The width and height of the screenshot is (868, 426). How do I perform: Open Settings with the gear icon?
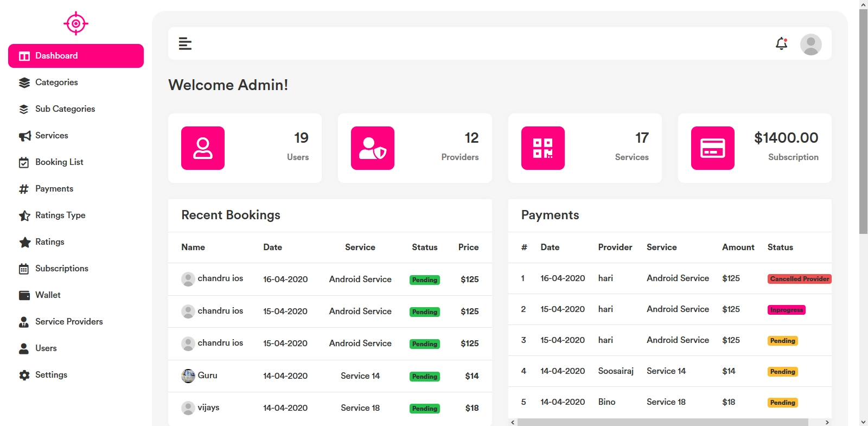(x=51, y=375)
